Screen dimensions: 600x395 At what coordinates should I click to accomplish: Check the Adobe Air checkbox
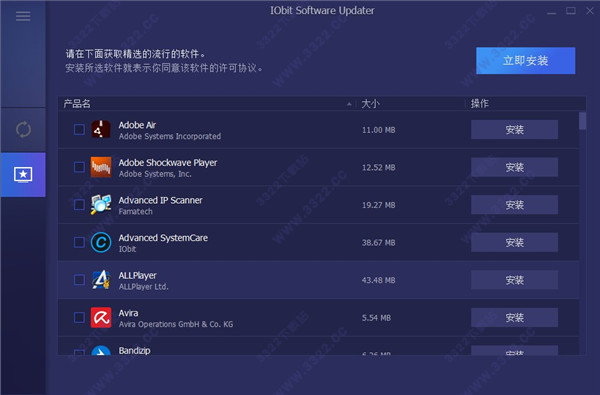(79, 130)
